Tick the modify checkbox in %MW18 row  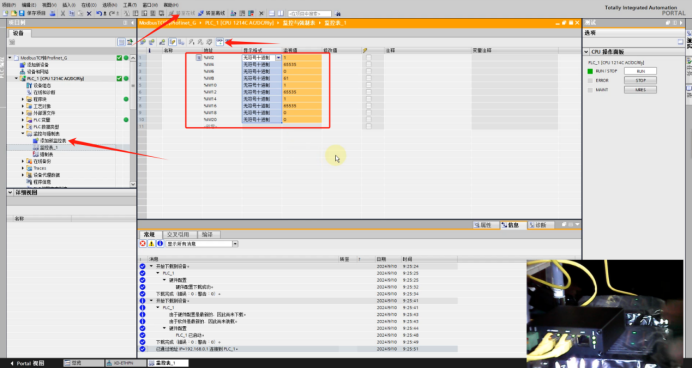369,113
